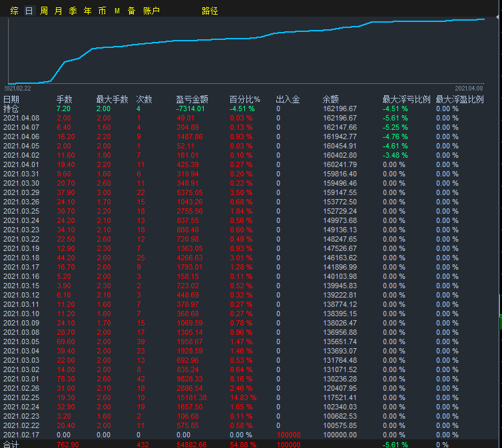Select the 2021.04.06 date row
This screenshot has width=502, height=448.
click(21, 136)
